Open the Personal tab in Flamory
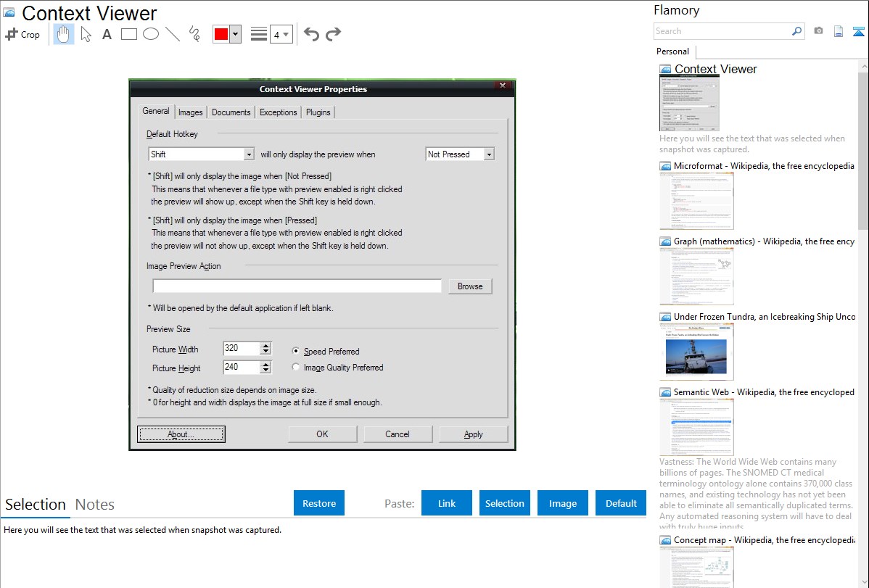This screenshot has height=588, width=869. pos(673,51)
